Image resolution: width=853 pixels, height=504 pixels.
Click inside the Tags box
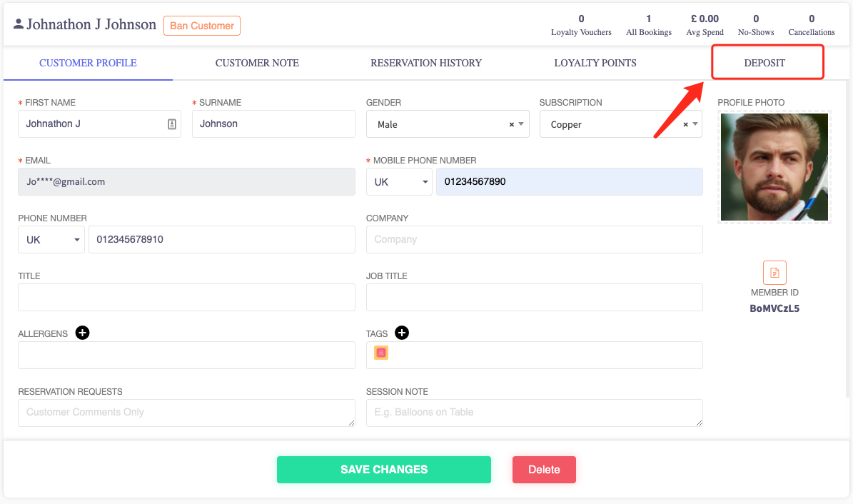534,355
